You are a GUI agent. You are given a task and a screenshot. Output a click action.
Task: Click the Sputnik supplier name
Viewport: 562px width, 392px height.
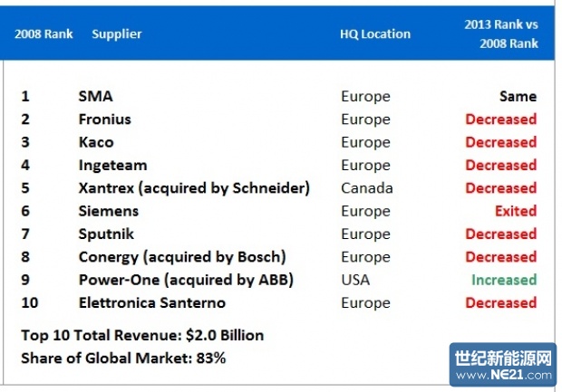(x=107, y=234)
